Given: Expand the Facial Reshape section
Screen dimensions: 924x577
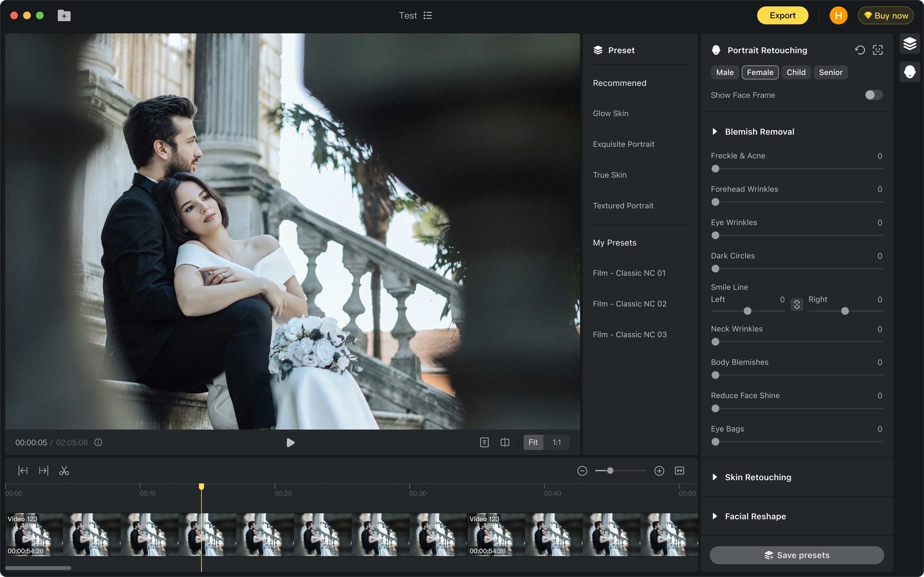Looking at the screenshot, I should [715, 516].
